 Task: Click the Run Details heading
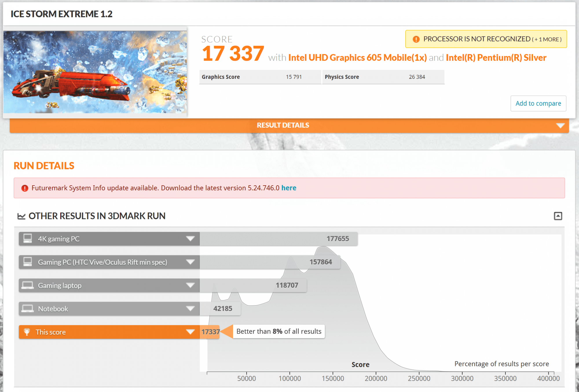(x=44, y=166)
